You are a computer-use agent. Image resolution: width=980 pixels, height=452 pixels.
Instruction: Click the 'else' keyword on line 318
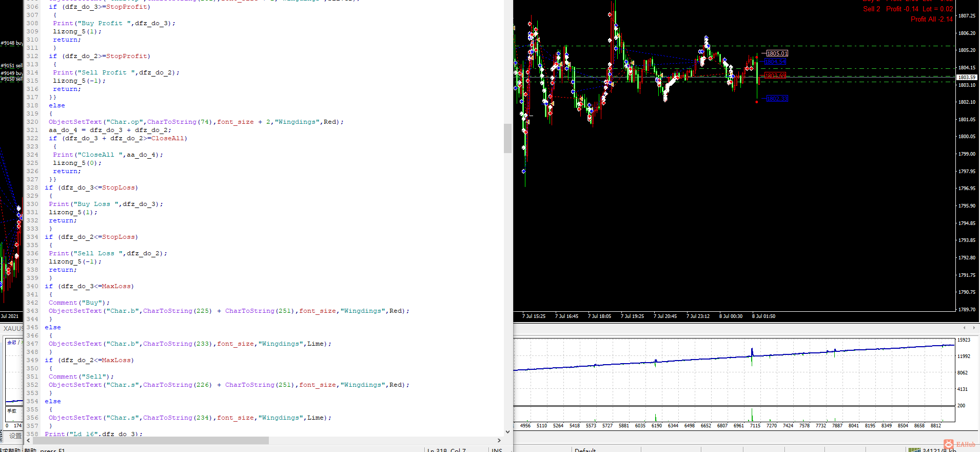coord(57,105)
